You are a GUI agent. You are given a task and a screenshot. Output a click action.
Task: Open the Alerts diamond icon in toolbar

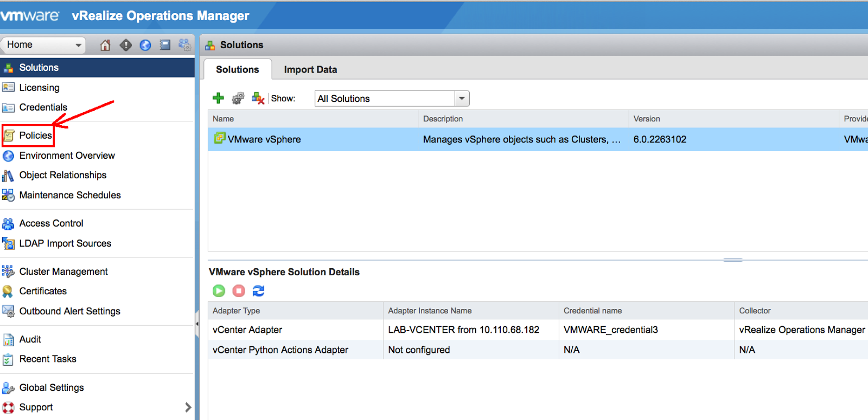point(126,45)
